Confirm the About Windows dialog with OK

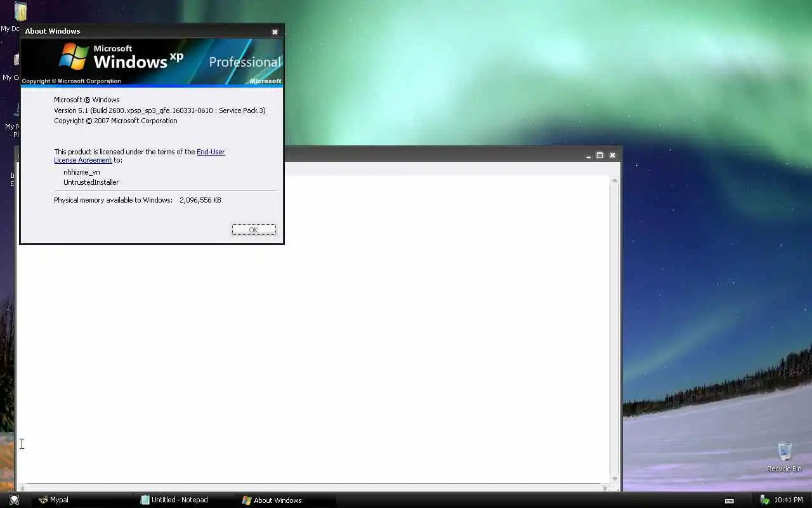[254, 230]
